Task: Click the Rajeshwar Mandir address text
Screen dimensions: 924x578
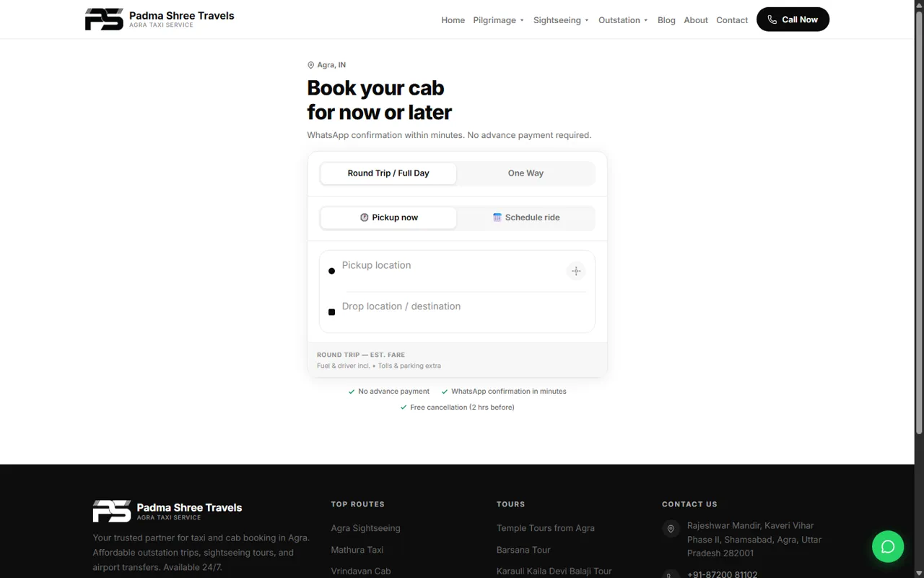Action: 754,539
